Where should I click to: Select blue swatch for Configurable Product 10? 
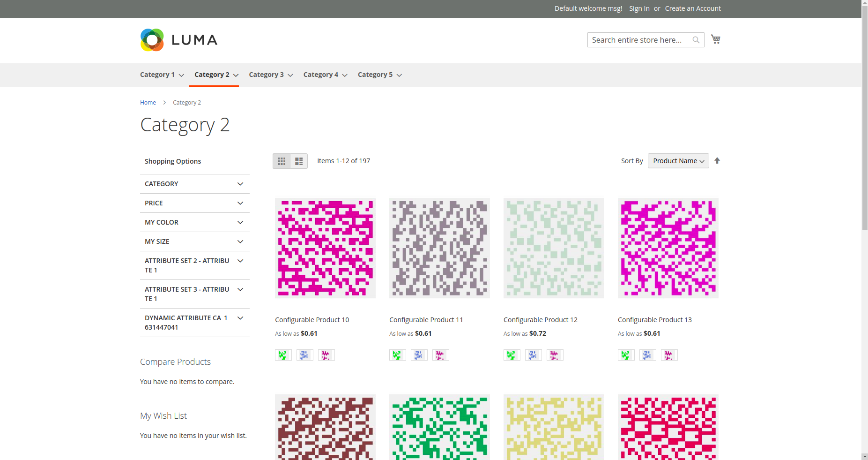click(305, 355)
